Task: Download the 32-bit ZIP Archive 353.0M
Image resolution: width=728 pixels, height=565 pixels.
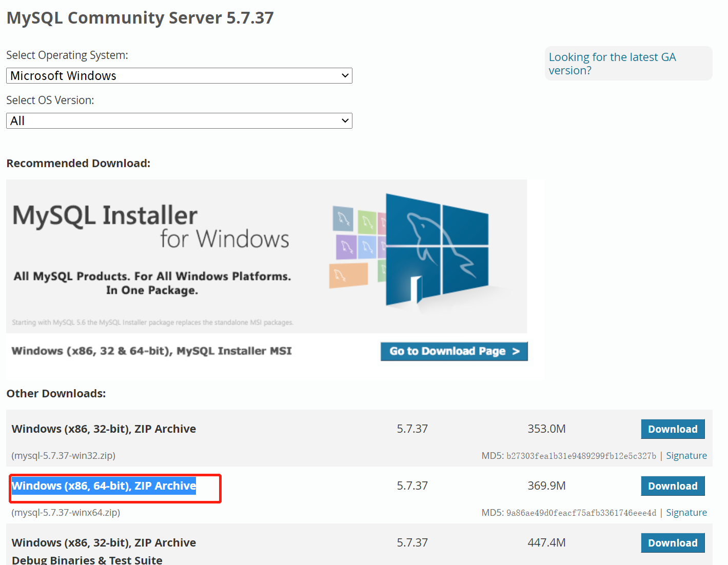Action: [673, 429]
